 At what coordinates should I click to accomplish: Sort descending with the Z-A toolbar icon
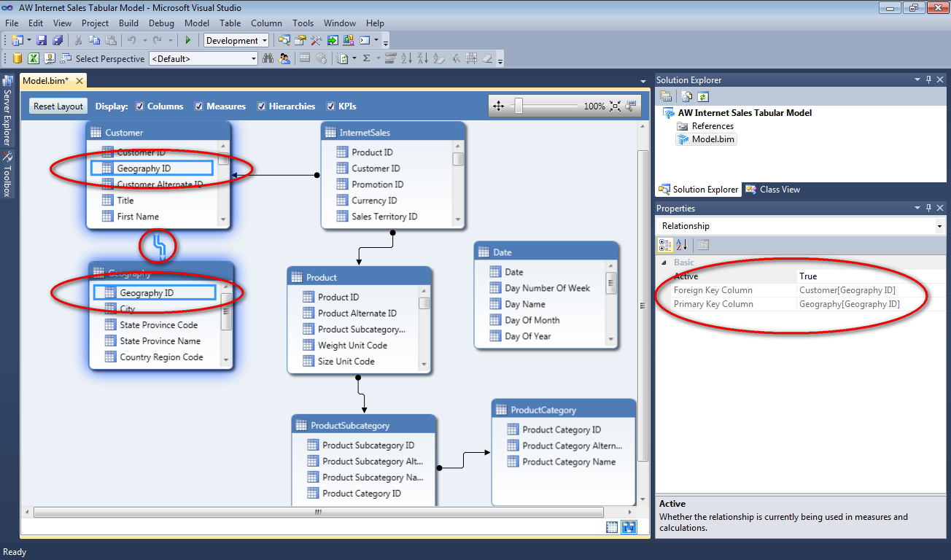tap(423, 58)
